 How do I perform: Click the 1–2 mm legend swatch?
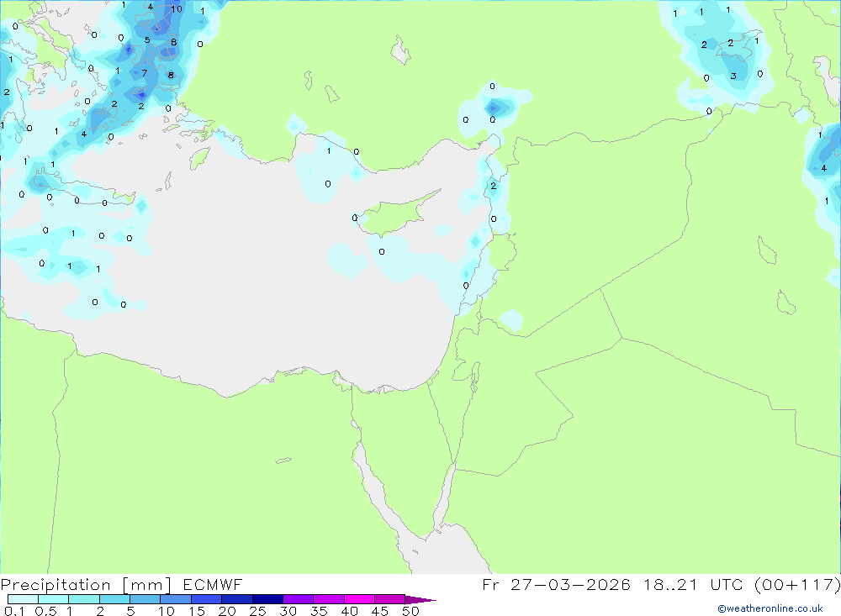point(83,599)
